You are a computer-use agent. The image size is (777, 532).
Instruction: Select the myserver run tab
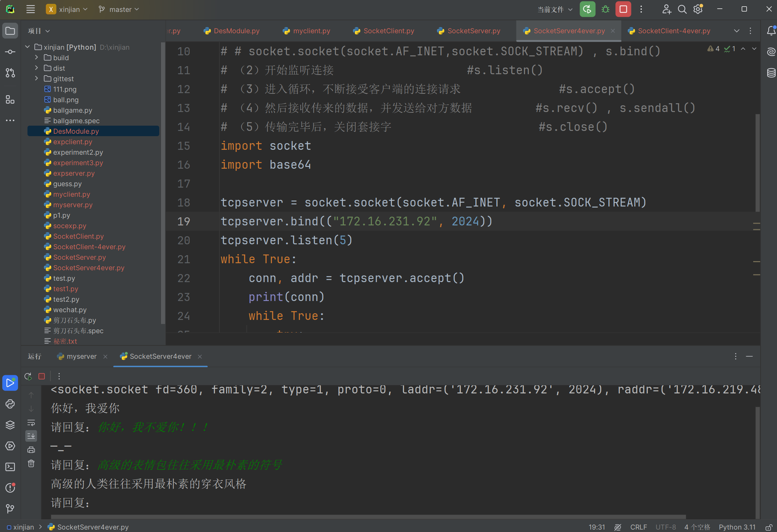point(81,356)
